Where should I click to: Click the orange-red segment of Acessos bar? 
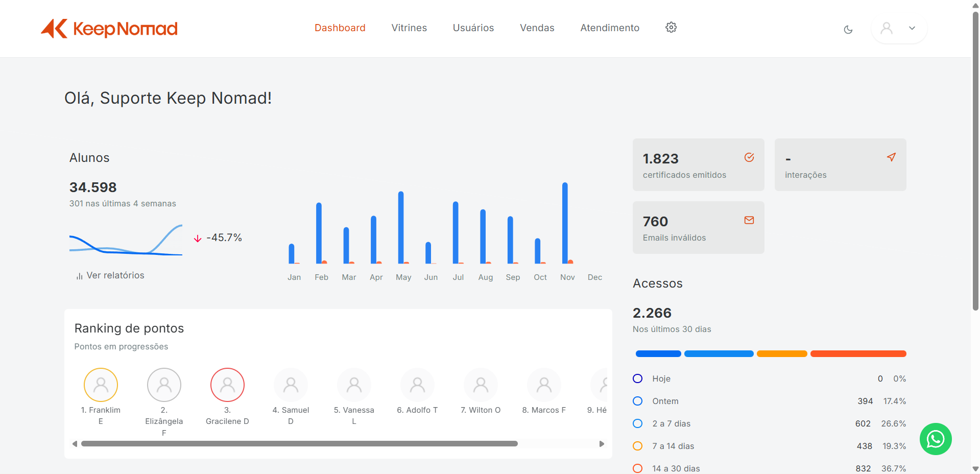(858, 353)
